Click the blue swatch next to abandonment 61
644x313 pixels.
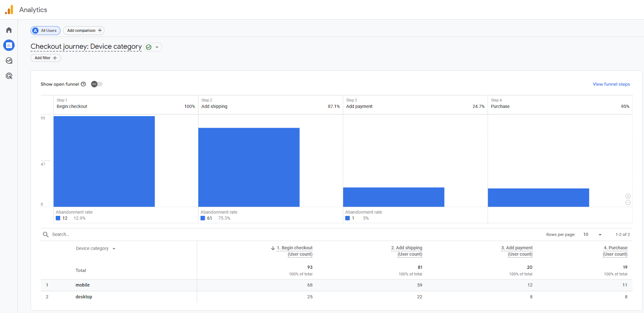point(203,218)
